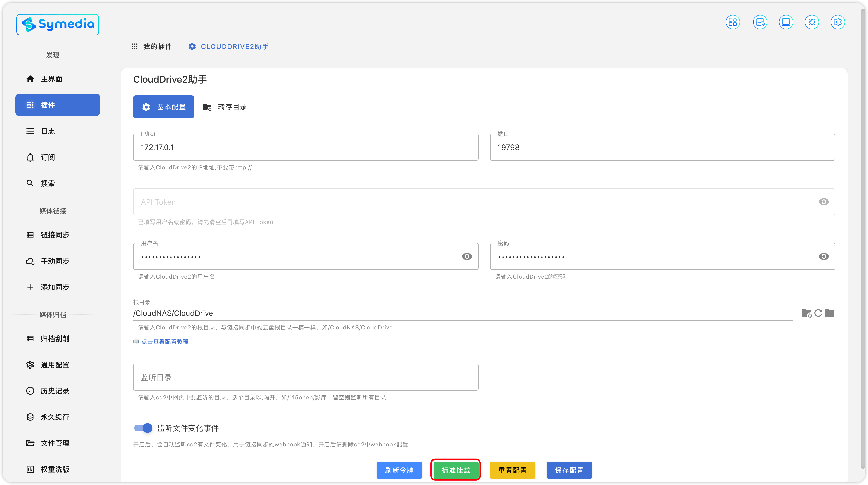Open the settings gear icon at top right
The height and width of the screenshot is (485, 868).
point(838,22)
